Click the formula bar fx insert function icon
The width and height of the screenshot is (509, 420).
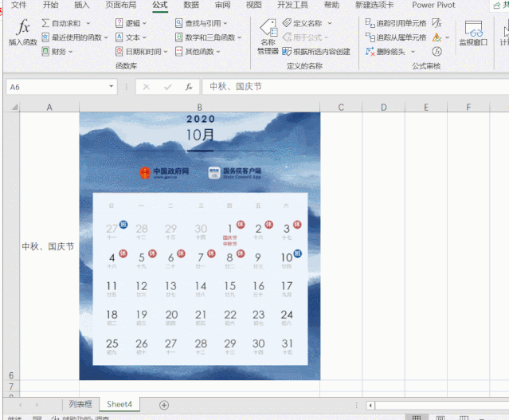(x=189, y=87)
